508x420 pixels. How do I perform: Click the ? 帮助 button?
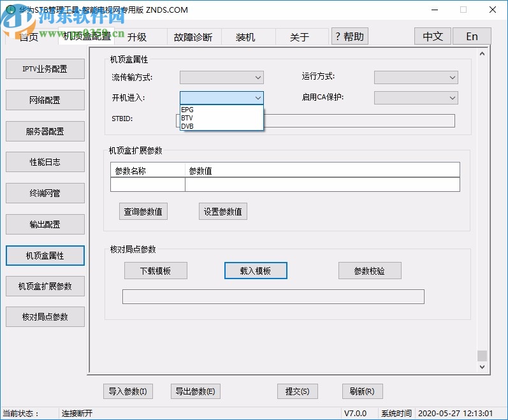tap(349, 36)
